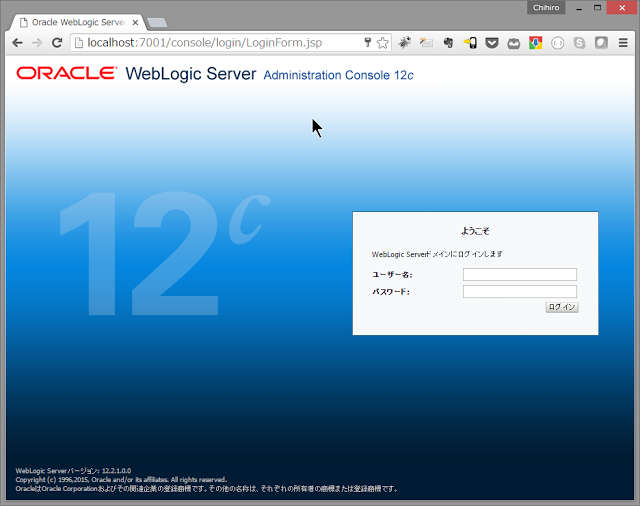The image size is (640, 506).
Task: Click the round gray circle extension icon
Action: (558, 42)
